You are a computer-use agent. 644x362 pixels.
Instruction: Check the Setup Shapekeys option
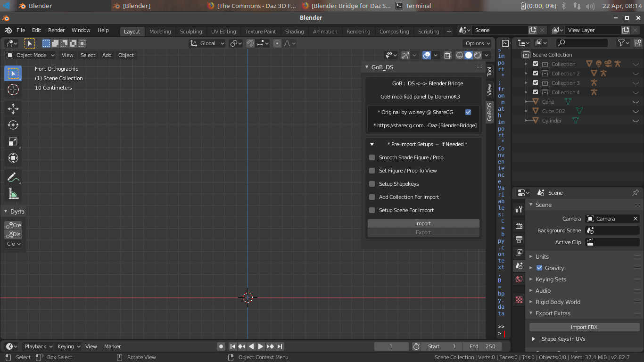372,184
